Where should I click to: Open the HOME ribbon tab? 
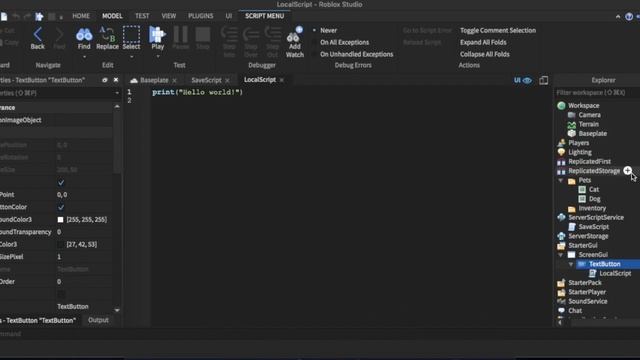(x=81, y=16)
